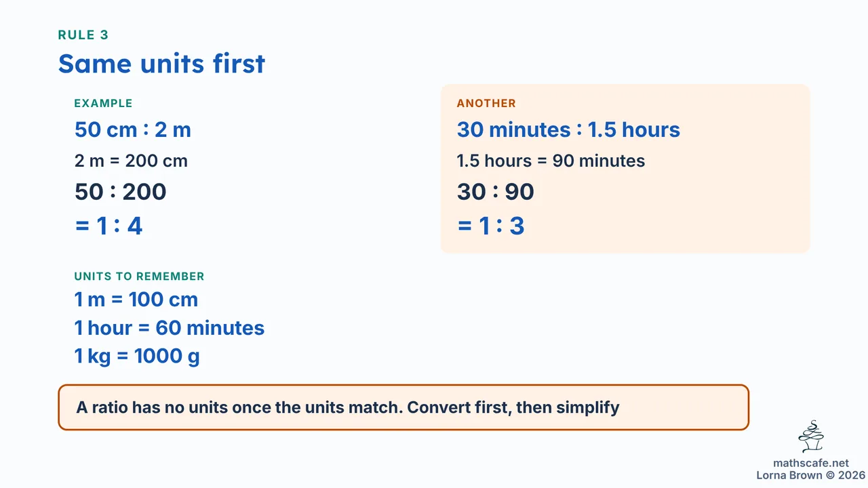Click '1.5 hours = 90 minutes' line

[x=551, y=161]
